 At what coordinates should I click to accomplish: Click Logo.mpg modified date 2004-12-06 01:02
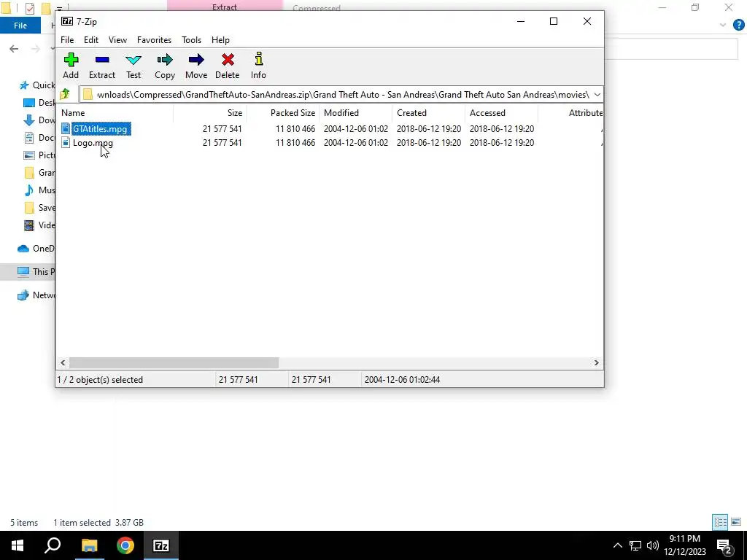click(x=356, y=143)
